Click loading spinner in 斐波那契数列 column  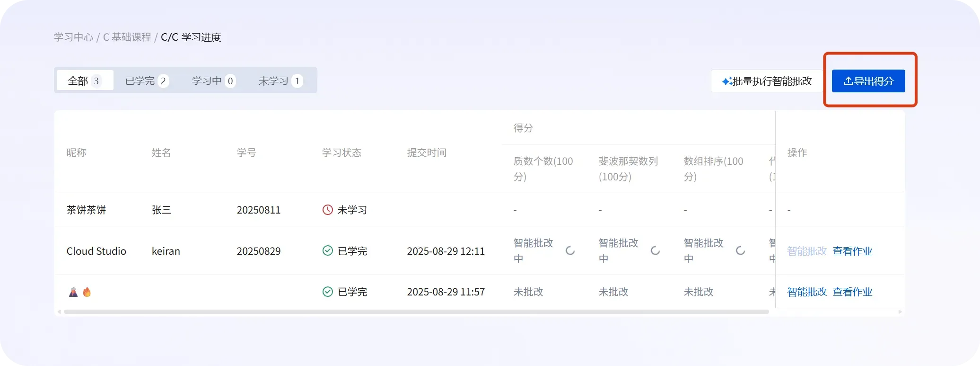pos(655,250)
